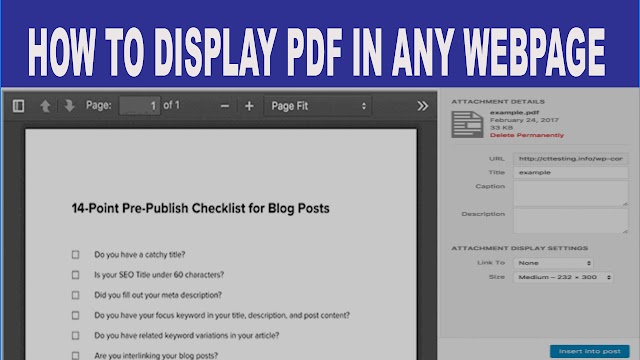This screenshot has height=360, width=640.
Task: Click 'Do you have a catchy title?' text
Action: [140, 255]
